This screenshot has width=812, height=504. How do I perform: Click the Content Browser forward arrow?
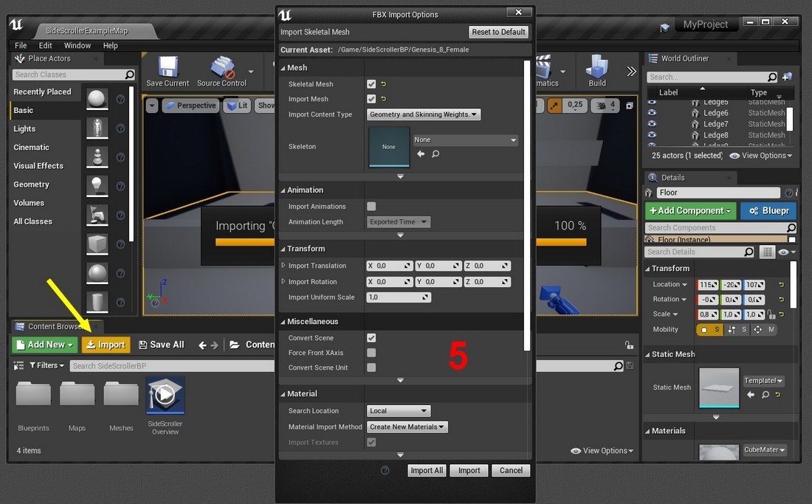click(214, 345)
